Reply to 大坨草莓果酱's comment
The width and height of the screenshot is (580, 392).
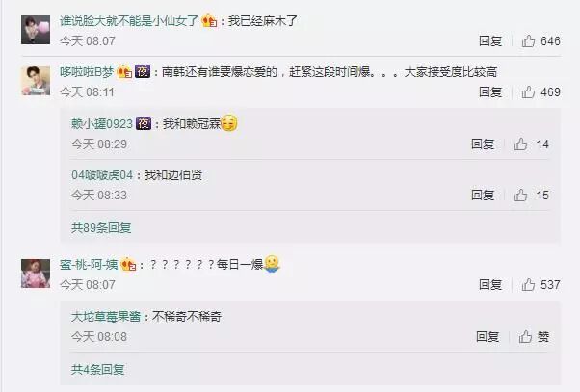coord(488,337)
